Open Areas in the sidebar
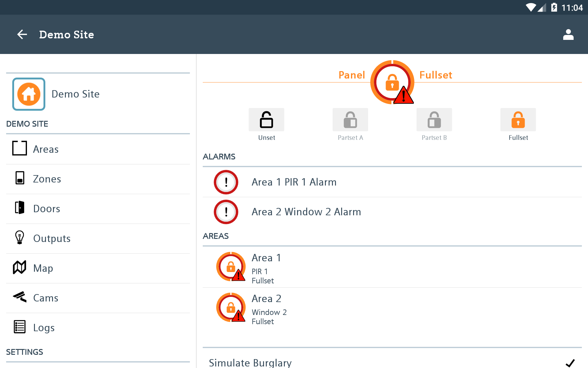The height and width of the screenshot is (368, 588). point(98,149)
